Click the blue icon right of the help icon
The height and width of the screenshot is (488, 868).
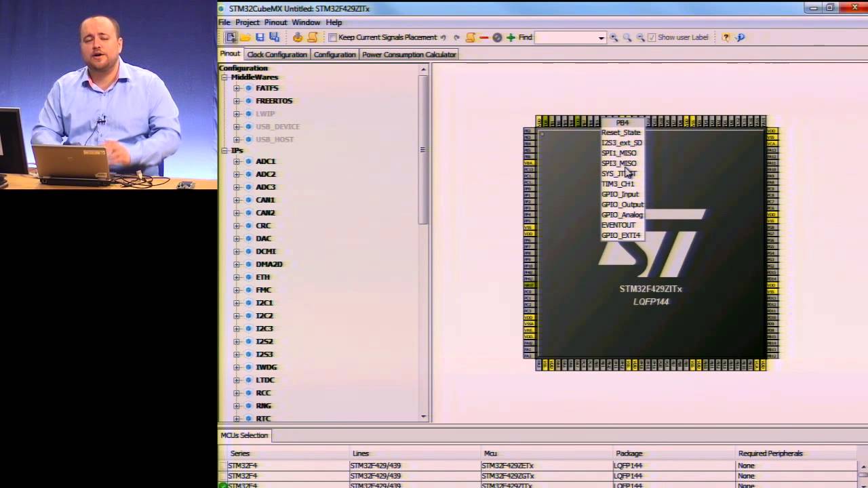pos(740,37)
